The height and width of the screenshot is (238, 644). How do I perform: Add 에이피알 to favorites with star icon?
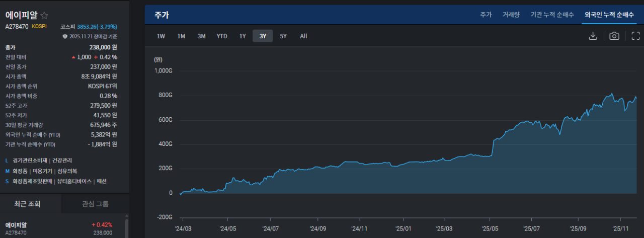tap(44, 15)
